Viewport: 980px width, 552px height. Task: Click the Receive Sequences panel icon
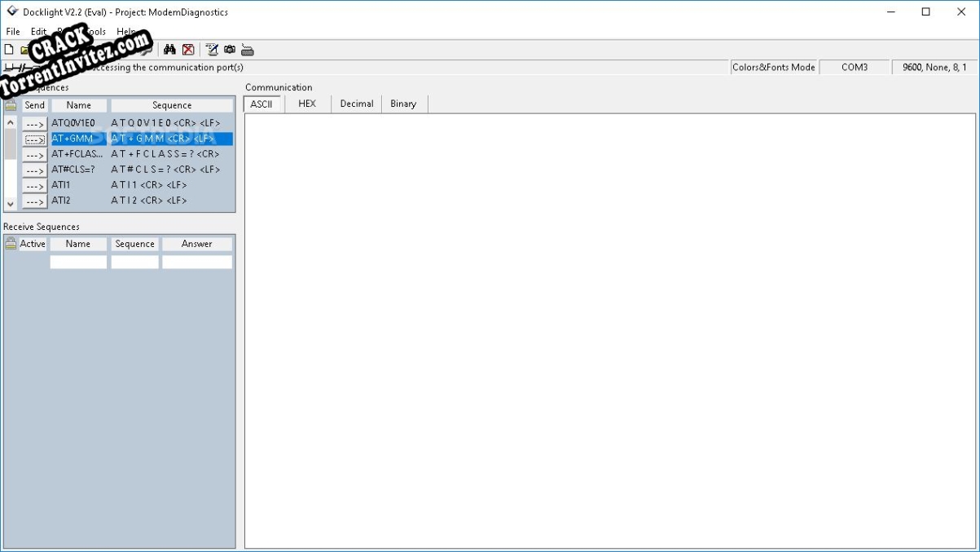coord(11,243)
